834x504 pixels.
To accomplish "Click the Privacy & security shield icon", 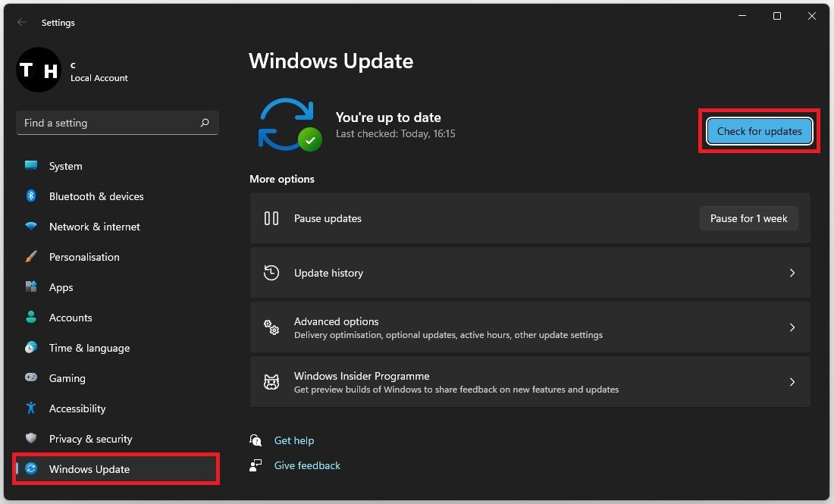I will (x=31, y=438).
